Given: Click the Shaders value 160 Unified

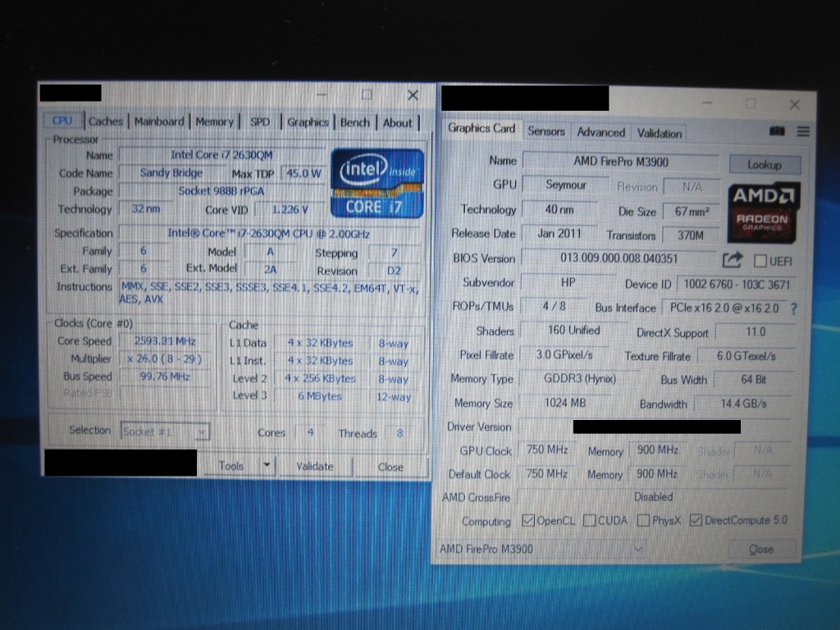Looking at the screenshot, I should click(x=573, y=331).
